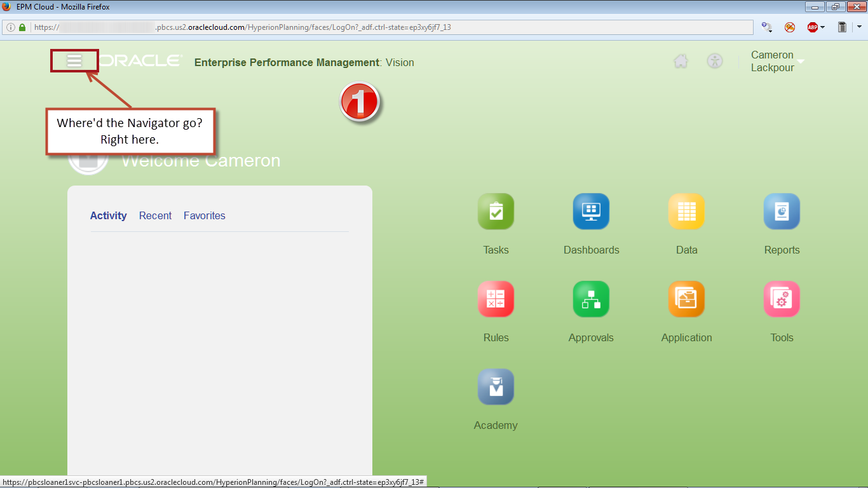Open the Approvals icon

tap(591, 299)
